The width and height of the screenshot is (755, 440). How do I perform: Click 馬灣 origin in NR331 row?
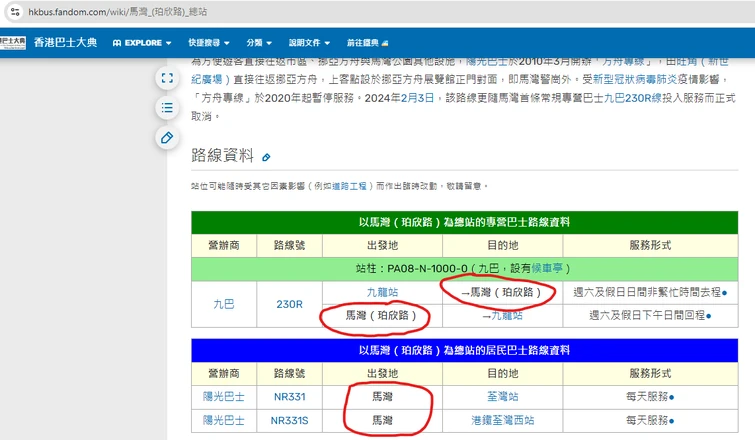click(382, 397)
